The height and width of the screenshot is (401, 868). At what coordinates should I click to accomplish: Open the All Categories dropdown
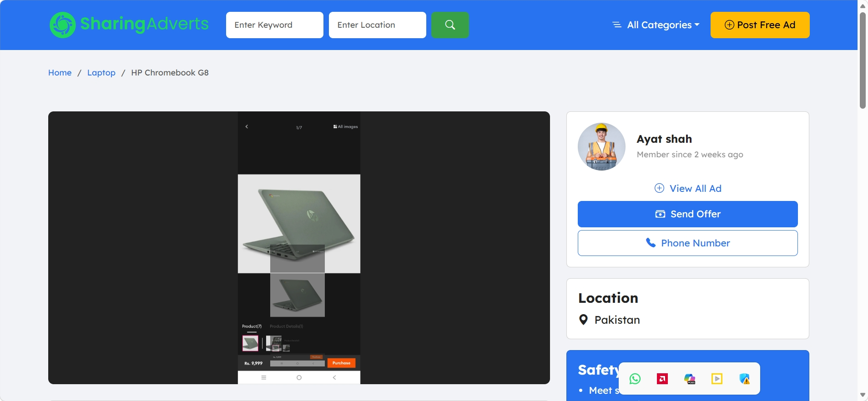pos(656,25)
